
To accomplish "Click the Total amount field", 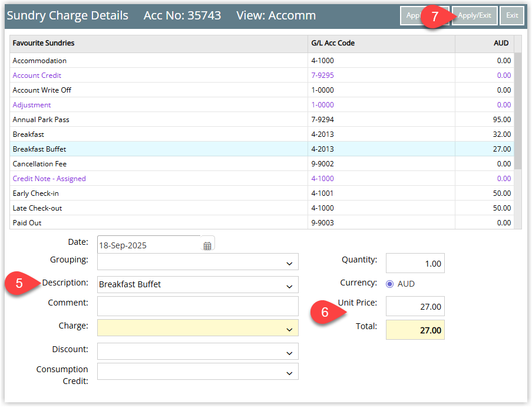I will [x=415, y=330].
